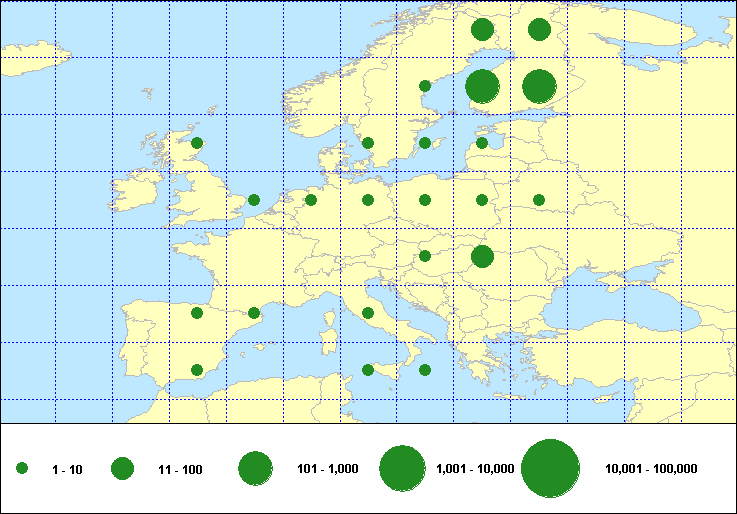Click the 11 - 100 legend circle

122,468
